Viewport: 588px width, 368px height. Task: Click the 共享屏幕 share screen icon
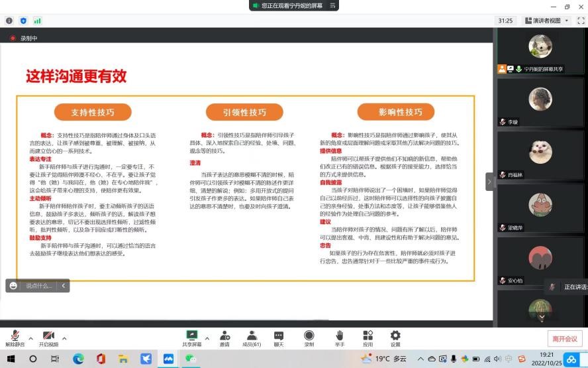192,337
